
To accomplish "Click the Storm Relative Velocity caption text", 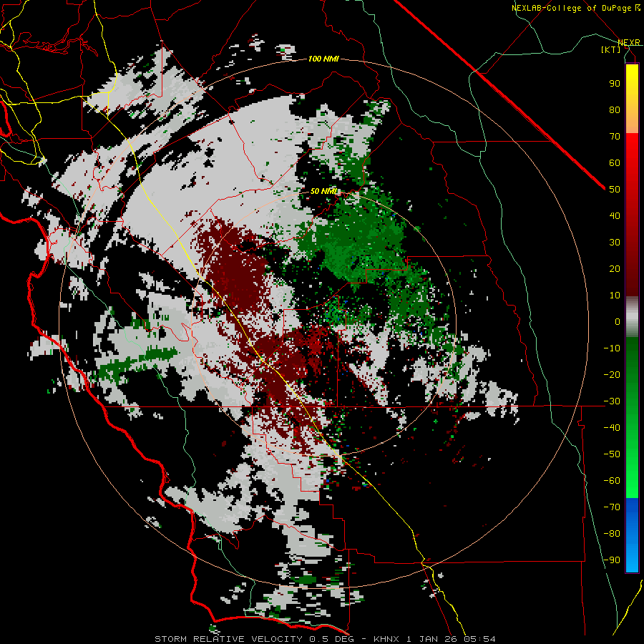I will 326,639.
